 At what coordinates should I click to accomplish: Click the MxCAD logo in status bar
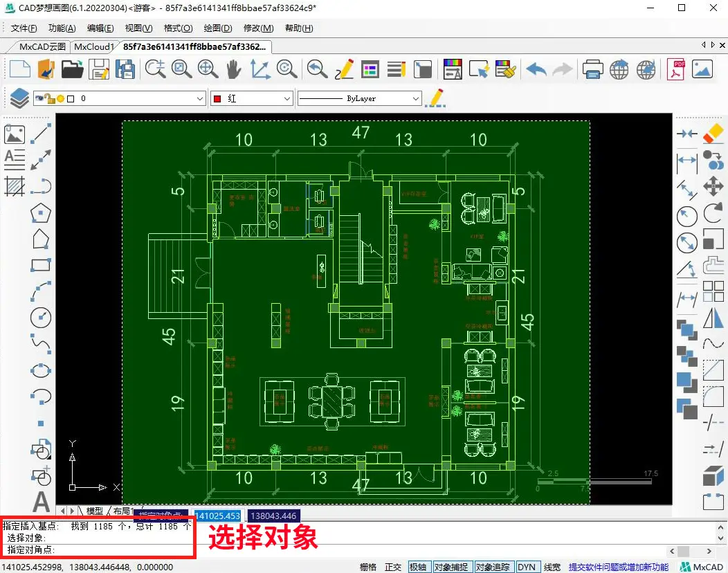702,567
